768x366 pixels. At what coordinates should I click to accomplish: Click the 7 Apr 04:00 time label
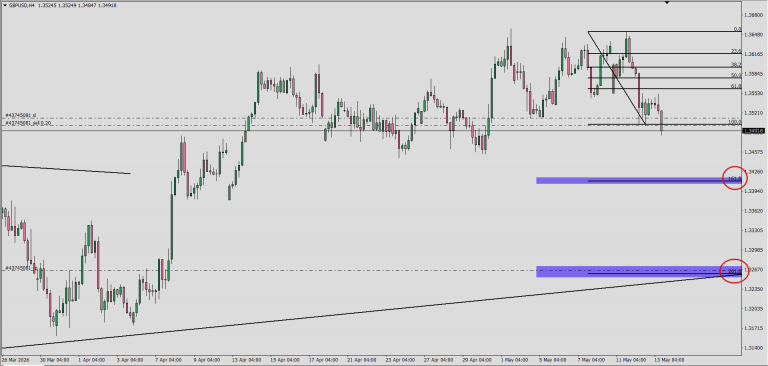pos(168,359)
